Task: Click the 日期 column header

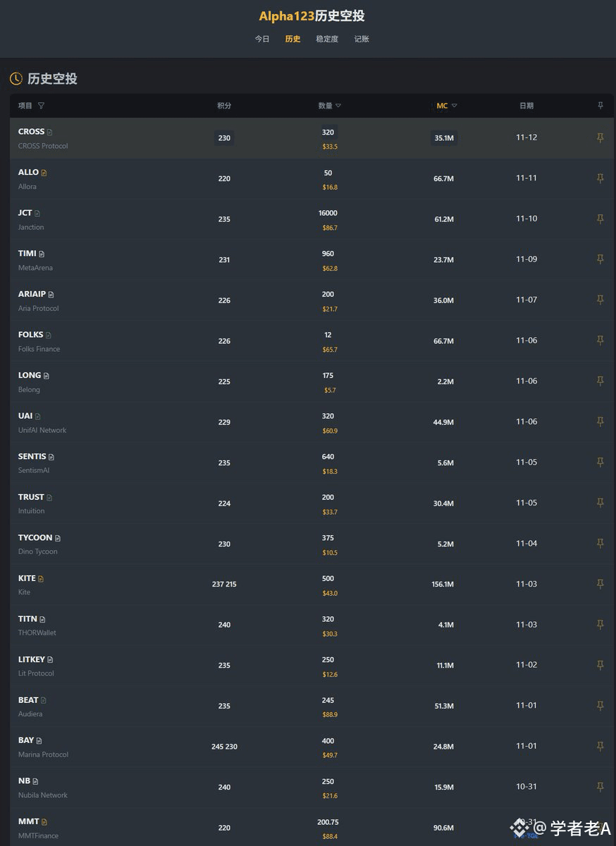Action: tap(526, 106)
